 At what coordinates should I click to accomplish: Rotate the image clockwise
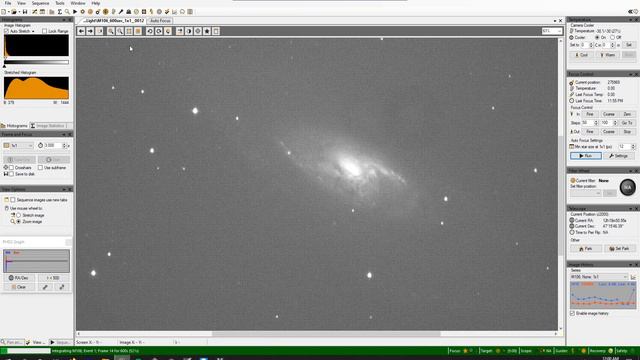(x=159, y=31)
